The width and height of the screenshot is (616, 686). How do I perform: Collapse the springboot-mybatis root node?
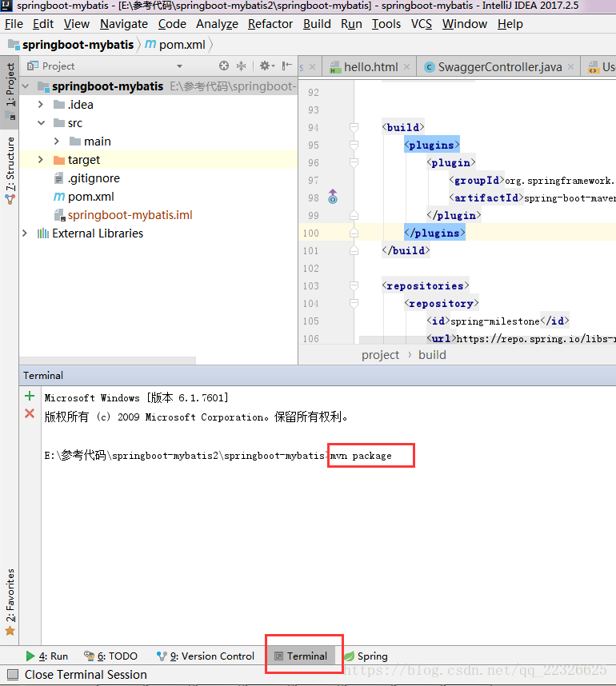coord(26,86)
